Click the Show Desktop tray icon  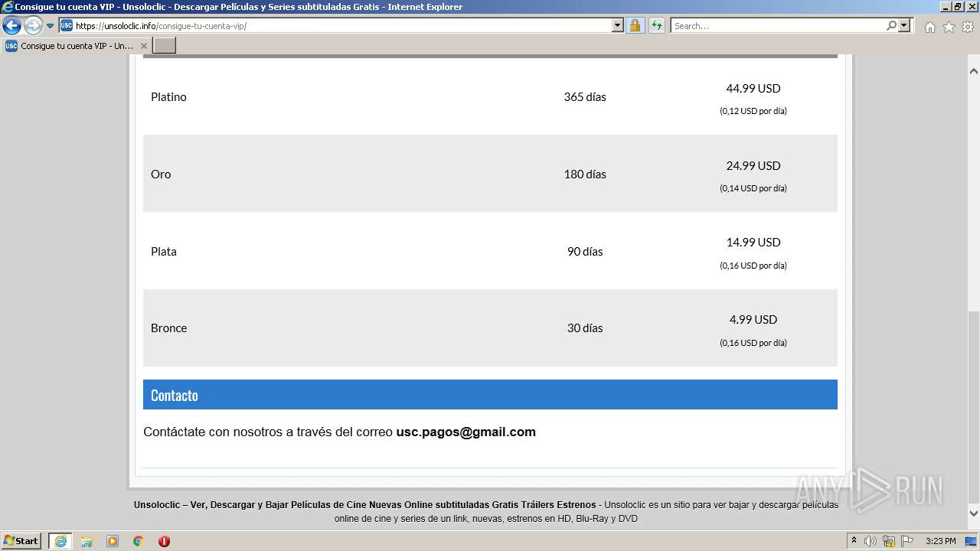coord(972,541)
